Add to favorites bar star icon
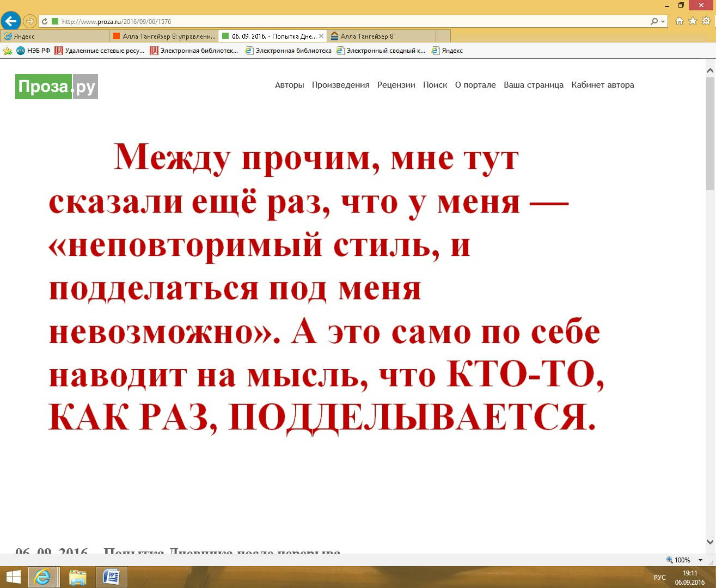Image resolution: width=716 pixels, height=588 pixels. point(8,51)
